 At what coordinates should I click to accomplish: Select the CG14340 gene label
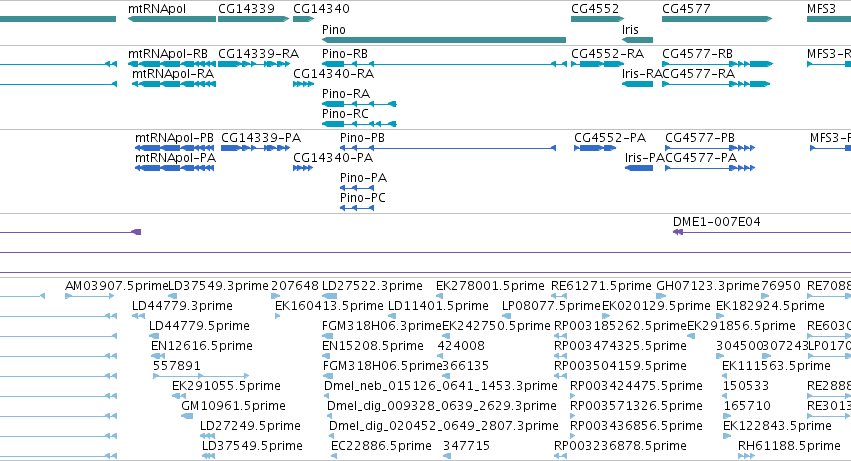321,9
